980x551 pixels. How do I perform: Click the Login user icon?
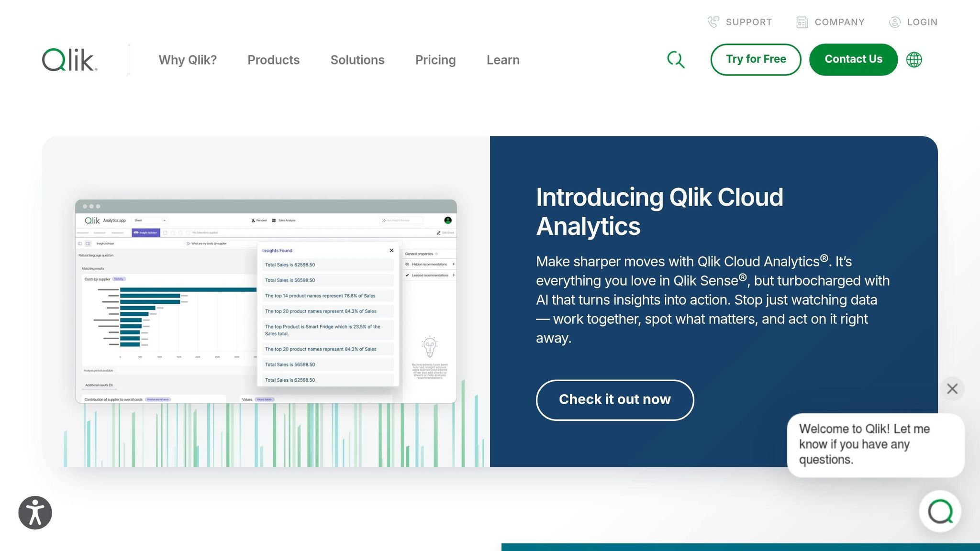click(895, 22)
